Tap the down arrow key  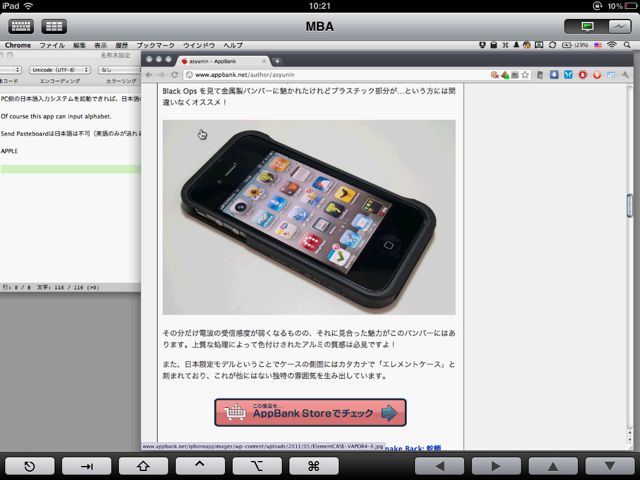point(610,466)
